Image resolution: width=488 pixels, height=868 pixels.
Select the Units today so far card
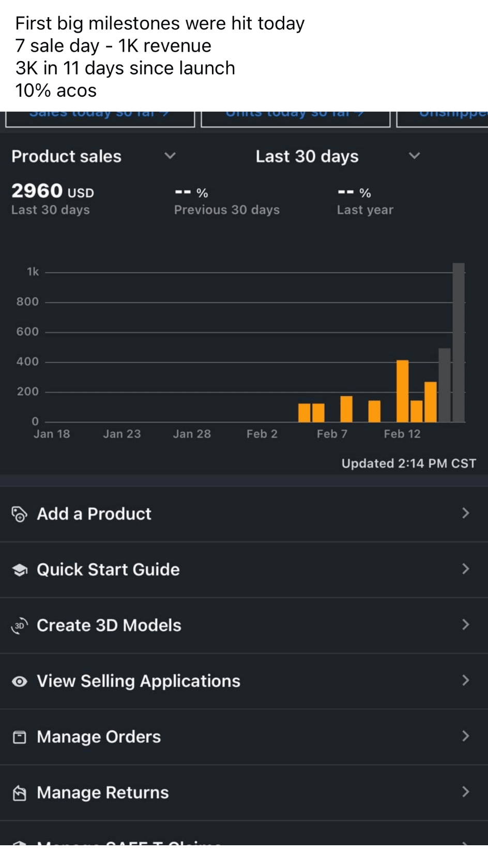tap(295, 117)
